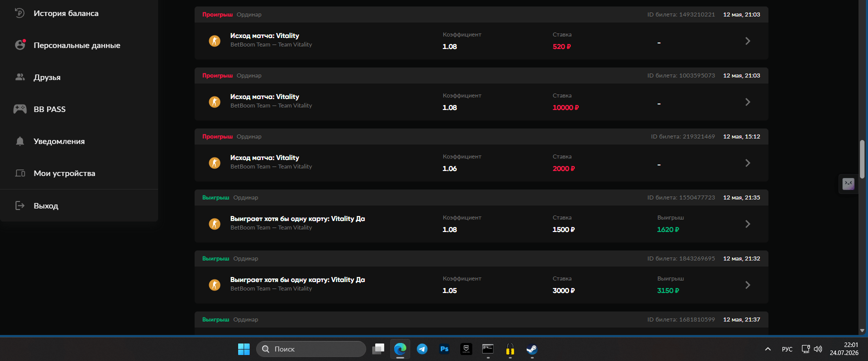
Task: Open the black shield app in taskbar
Action: point(466,349)
